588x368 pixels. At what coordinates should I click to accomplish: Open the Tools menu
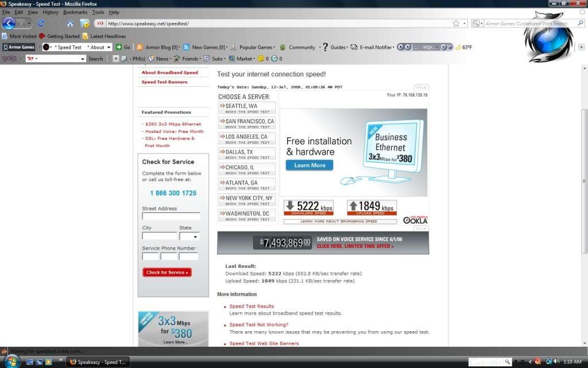click(x=98, y=12)
